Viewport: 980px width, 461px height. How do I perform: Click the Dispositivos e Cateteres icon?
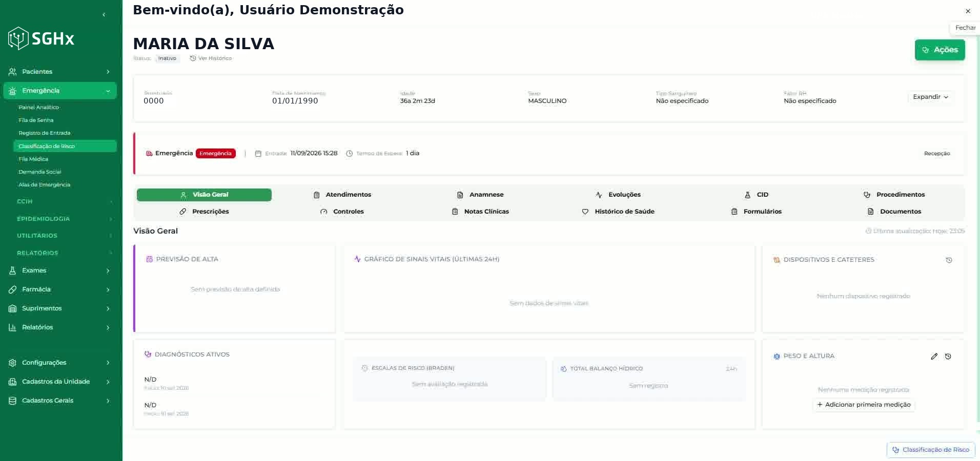[x=777, y=260]
